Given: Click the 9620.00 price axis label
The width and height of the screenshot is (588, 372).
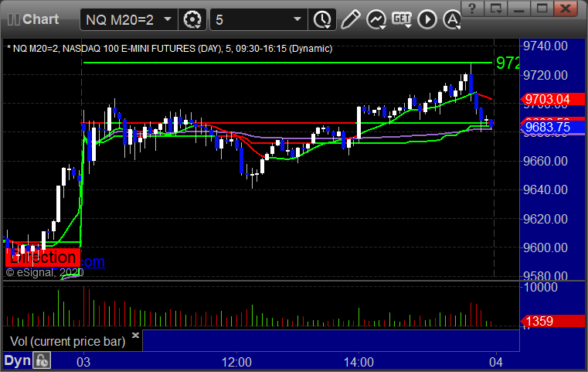Looking at the screenshot, I should 546,219.
